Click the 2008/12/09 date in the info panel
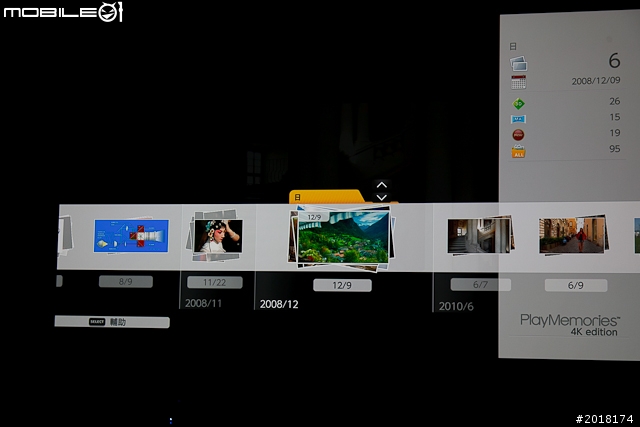Image resolution: width=640 pixels, height=427 pixels. 596,80
